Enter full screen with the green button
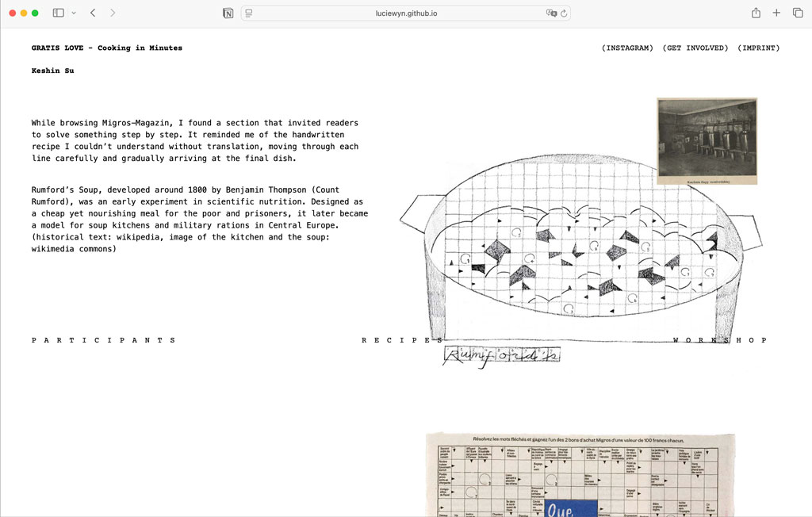 (35, 13)
